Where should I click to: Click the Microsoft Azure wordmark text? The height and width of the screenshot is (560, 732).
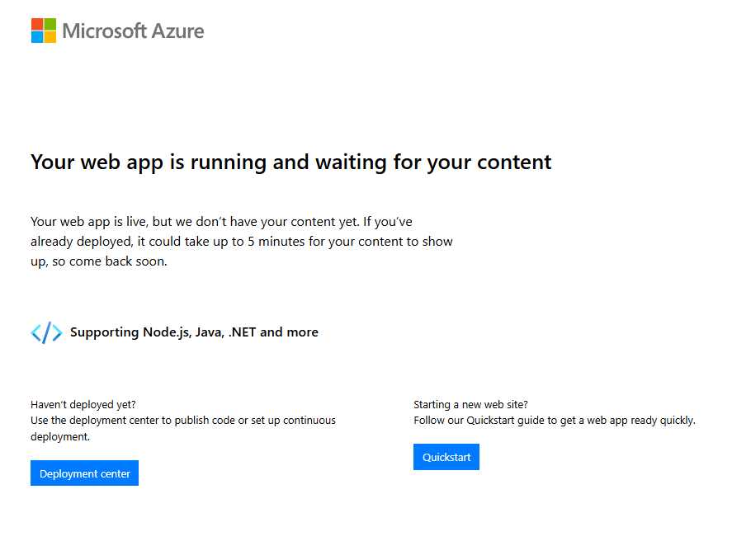[133, 31]
